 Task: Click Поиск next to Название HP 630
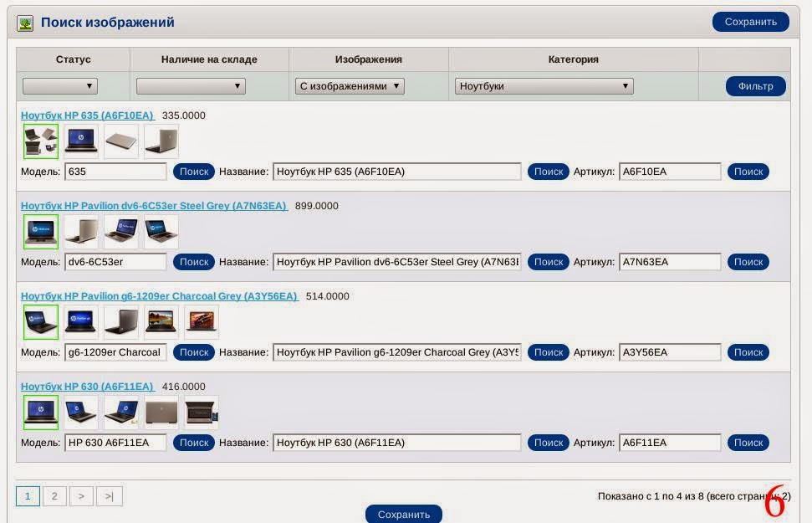point(549,443)
